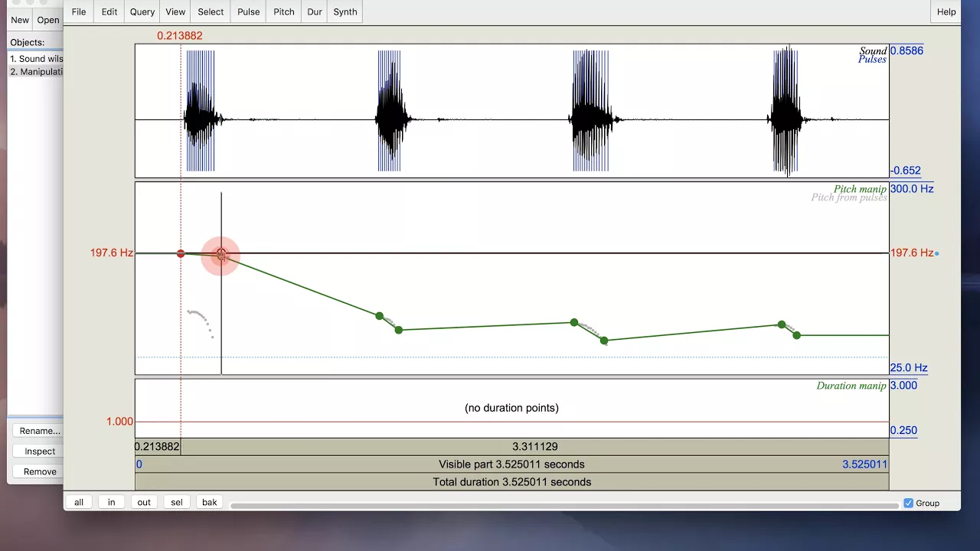Click the 'Pitch from pulses' label
The image size is (980, 551).
[849, 197]
